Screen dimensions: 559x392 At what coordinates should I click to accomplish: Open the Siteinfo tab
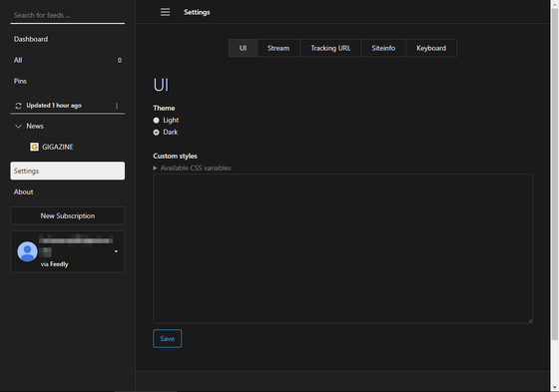[383, 48]
